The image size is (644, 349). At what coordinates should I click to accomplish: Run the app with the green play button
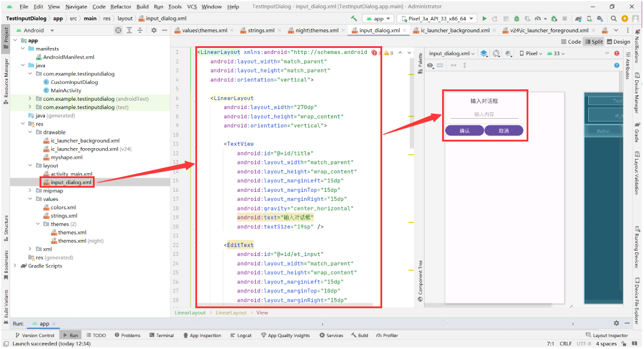[485, 19]
